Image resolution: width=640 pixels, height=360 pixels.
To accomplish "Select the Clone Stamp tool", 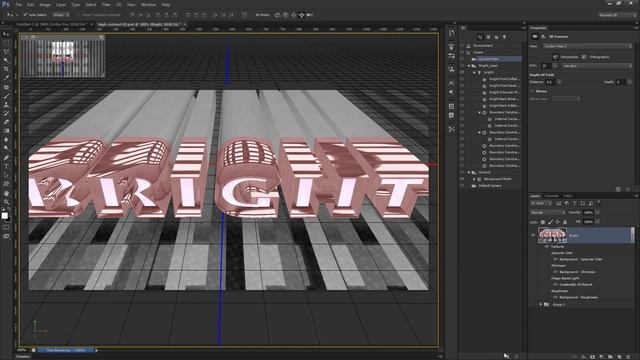I will coord(6,104).
